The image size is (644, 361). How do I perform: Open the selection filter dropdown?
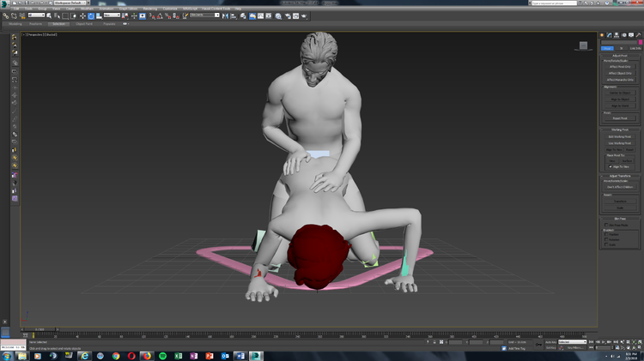(x=36, y=15)
